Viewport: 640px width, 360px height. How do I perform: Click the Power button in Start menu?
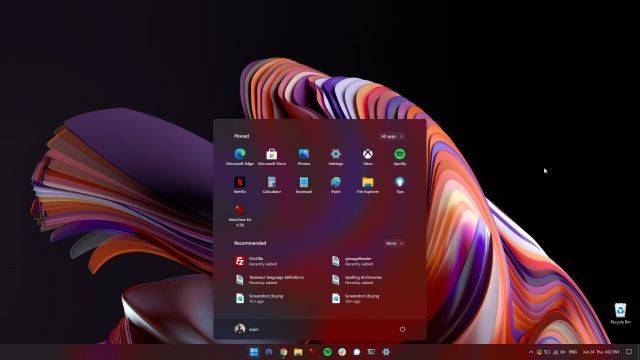[402, 329]
